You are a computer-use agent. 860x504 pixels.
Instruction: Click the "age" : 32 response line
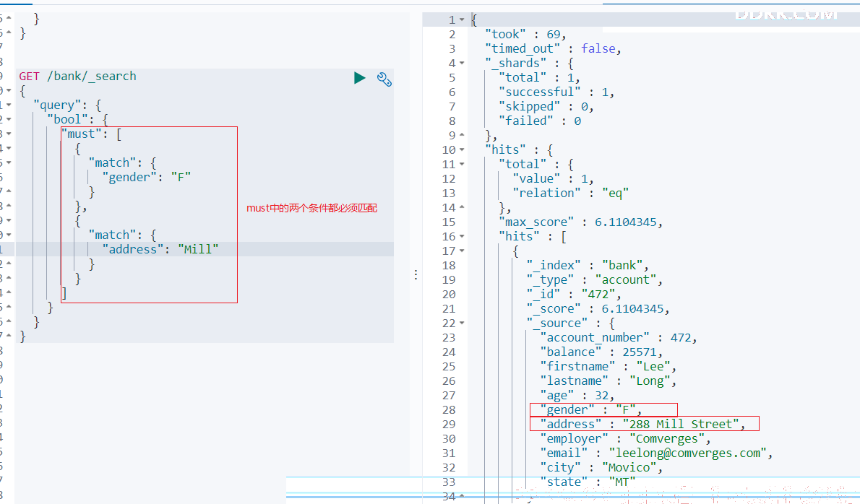577,395
